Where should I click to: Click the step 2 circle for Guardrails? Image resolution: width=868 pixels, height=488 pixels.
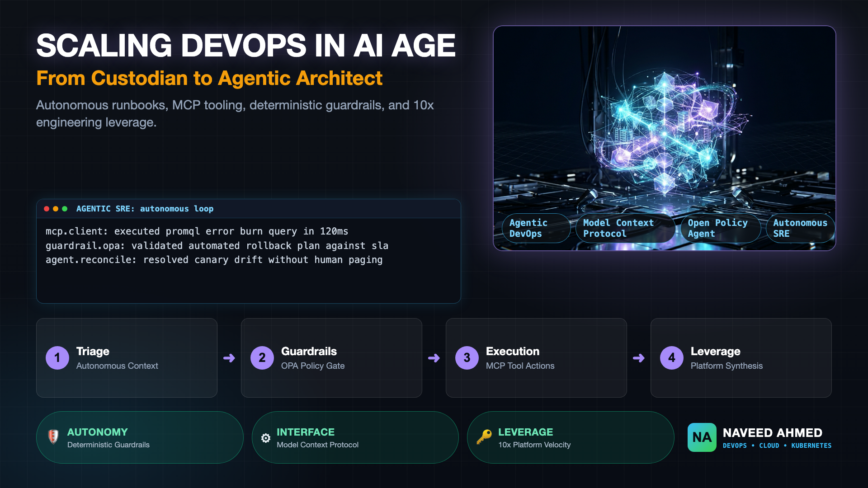pos(262,358)
